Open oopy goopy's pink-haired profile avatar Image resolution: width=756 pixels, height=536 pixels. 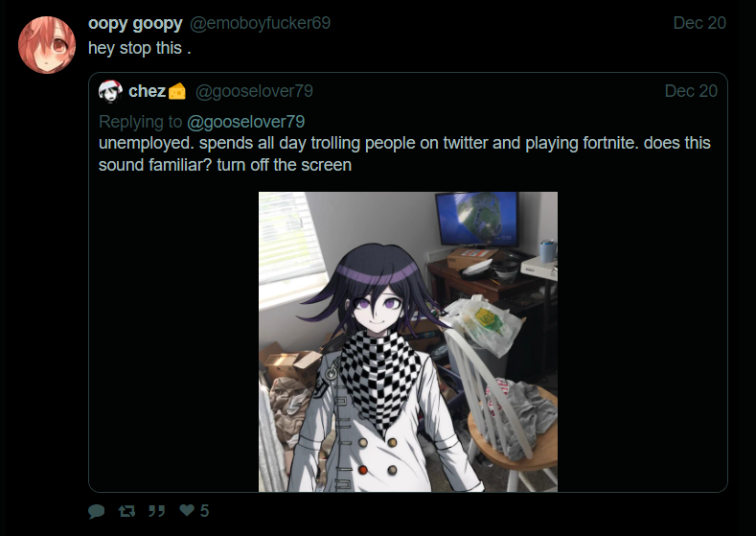(47, 45)
